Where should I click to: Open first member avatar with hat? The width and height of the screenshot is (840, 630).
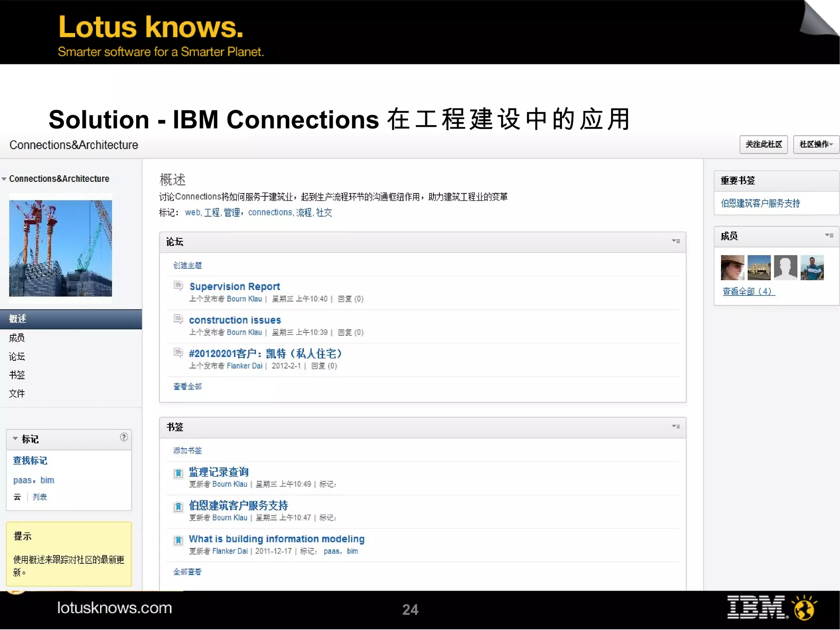click(733, 268)
